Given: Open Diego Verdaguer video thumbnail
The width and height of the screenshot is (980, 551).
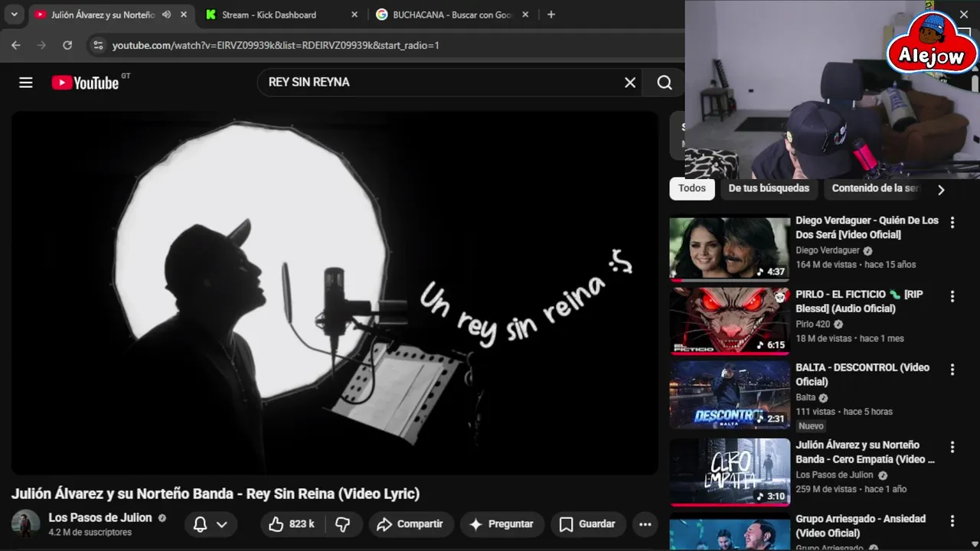Looking at the screenshot, I should pos(730,248).
